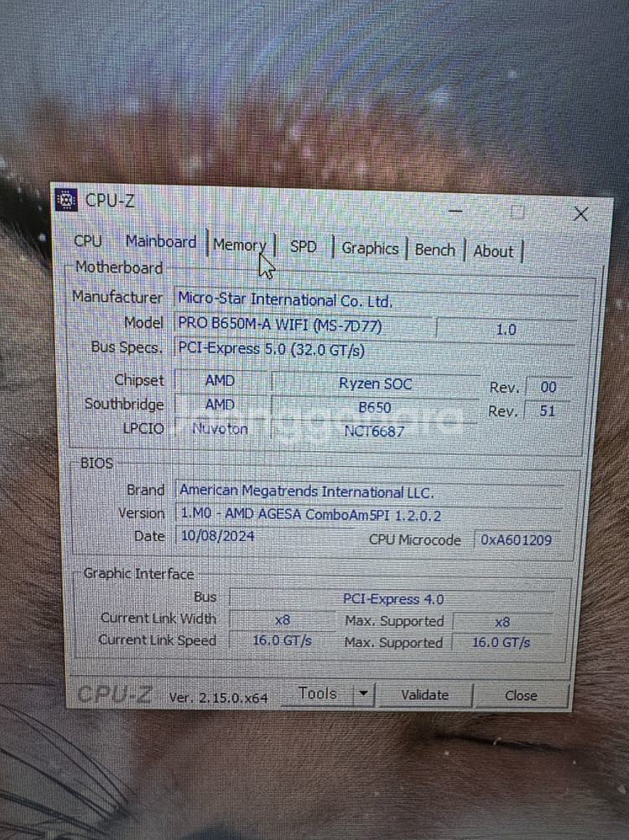The image size is (629, 840).
Task: Expand the Tools dropdown arrow
Action: (x=363, y=694)
